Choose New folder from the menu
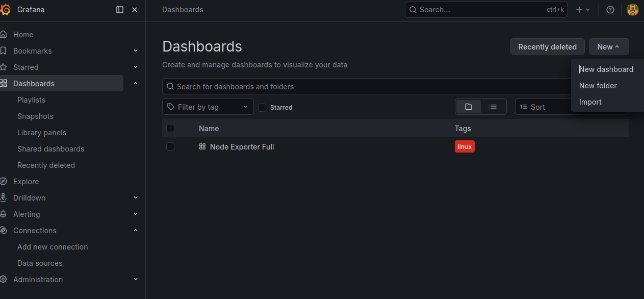Image resolution: width=644 pixels, height=299 pixels. pyautogui.click(x=606, y=86)
